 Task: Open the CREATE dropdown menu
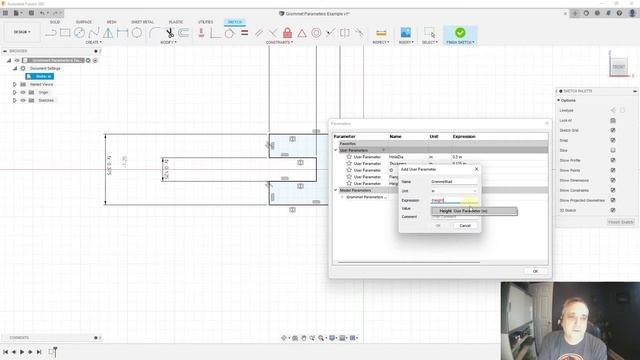[93, 42]
